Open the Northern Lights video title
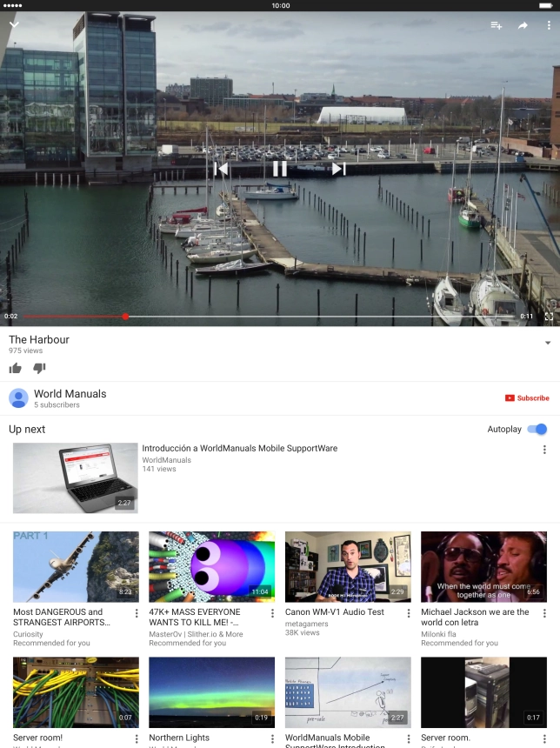 179,738
